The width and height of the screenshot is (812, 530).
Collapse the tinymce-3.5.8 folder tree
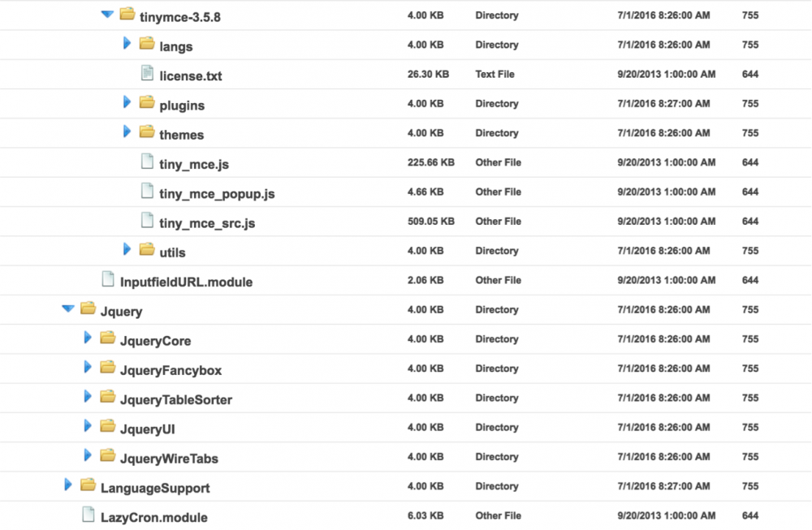pyautogui.click(x=106, y=14)
